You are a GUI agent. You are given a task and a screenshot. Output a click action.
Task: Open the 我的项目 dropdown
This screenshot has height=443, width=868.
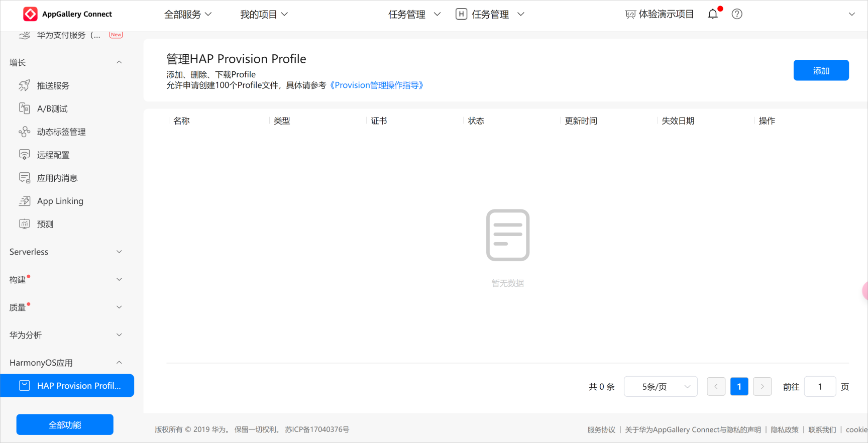(264, 15)
